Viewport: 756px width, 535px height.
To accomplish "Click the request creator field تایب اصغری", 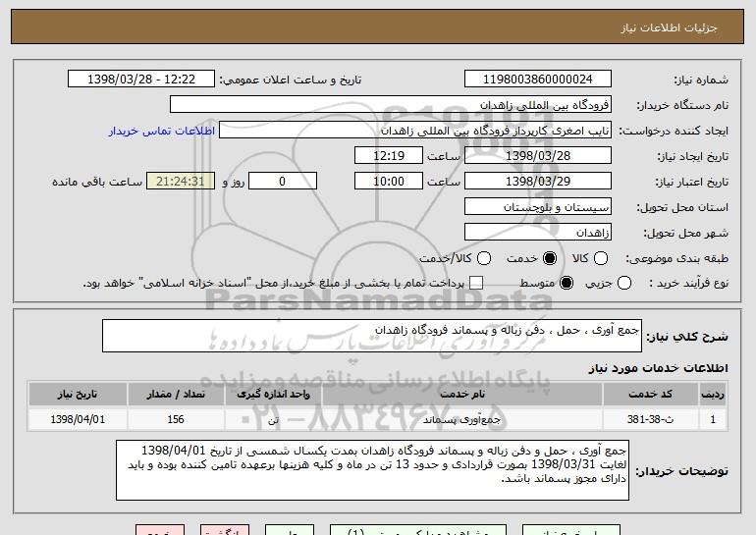I will 415,131.
